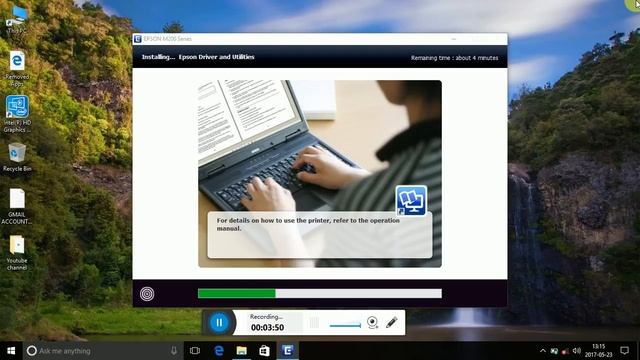Open Task View on taskbar
640x360 pixels.
(195, 351)
